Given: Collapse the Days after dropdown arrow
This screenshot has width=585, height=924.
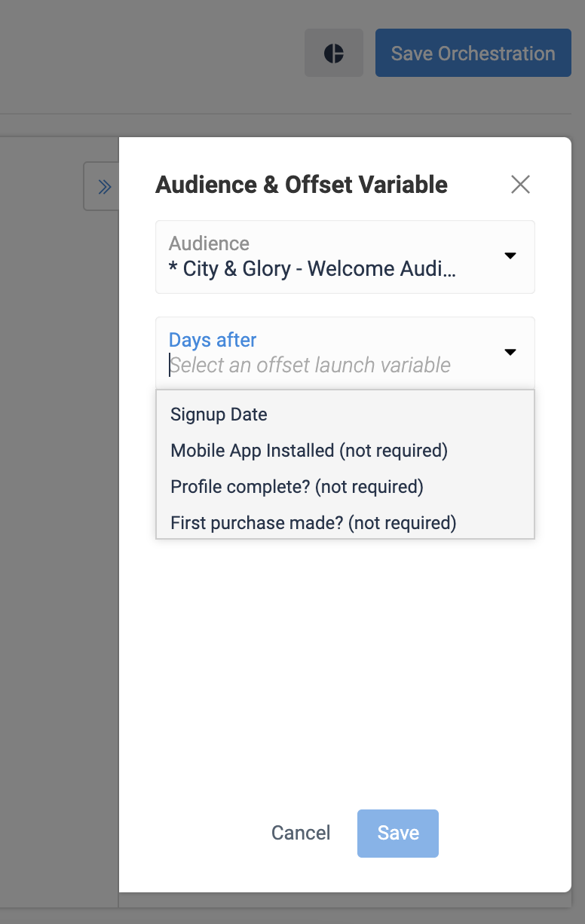Looking at the screenshot, I should [x=510, y=353].
